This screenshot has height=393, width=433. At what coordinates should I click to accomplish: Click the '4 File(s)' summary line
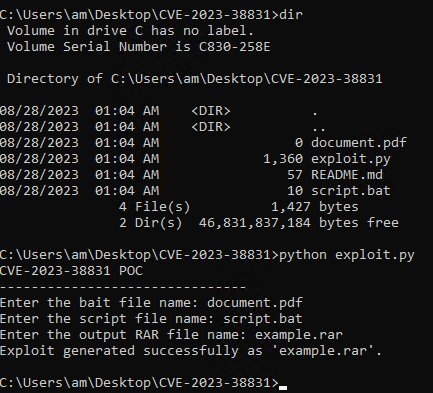pos(239,207)
